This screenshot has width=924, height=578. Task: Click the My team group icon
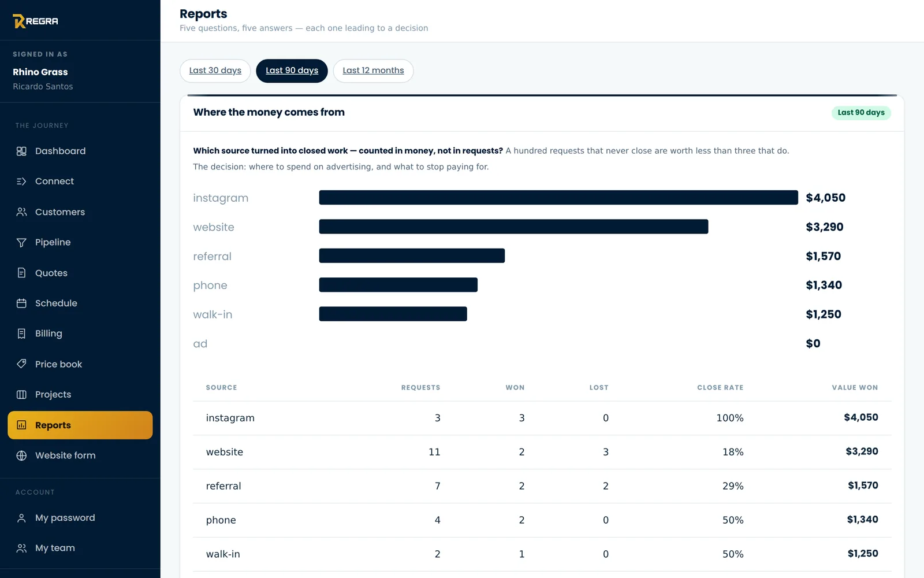(21, 549)
